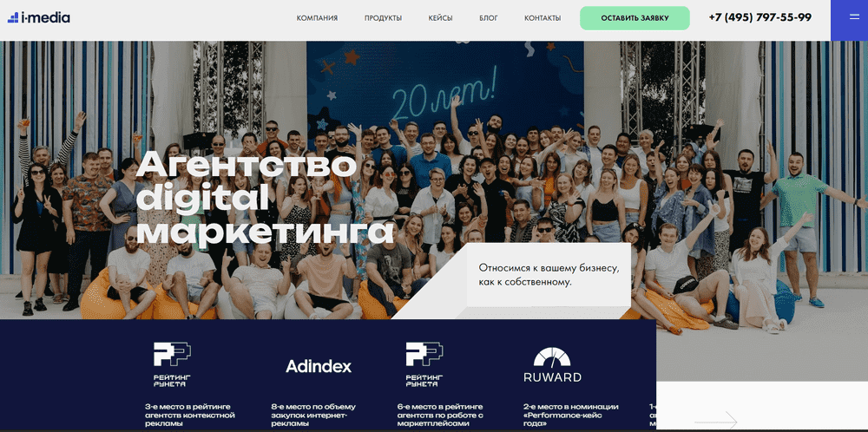Viewport: 868px width, 432px height.
Task: Click the i-media logo
Action: coord(39,17)
